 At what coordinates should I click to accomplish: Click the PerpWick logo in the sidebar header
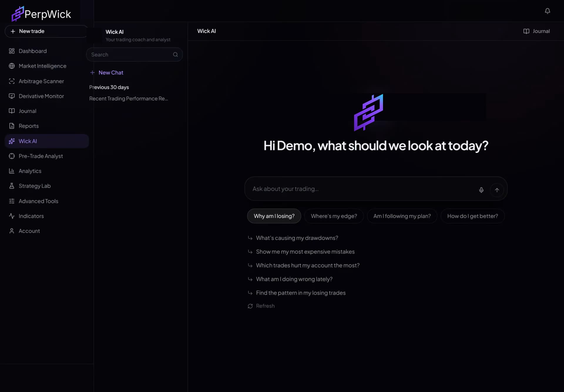click(x=41, y=14)
